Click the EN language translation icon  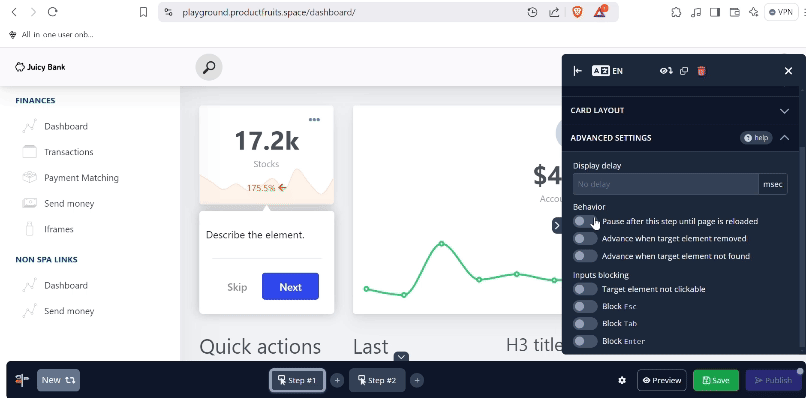(x=607, y=71)
